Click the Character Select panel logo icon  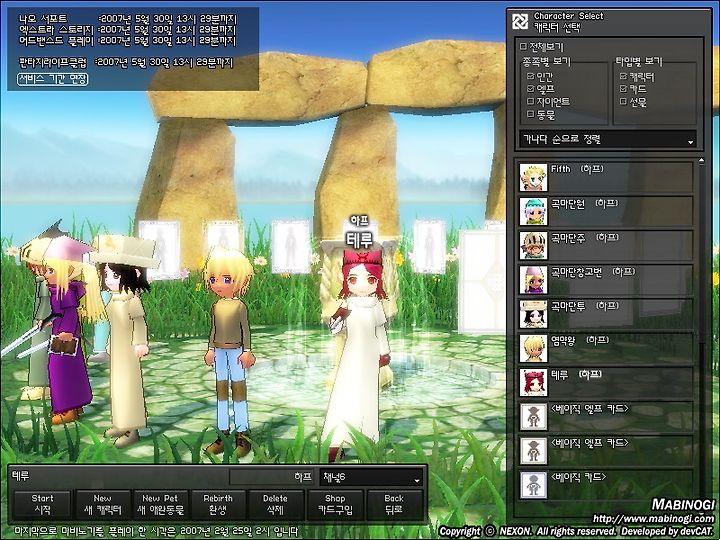[520, 21]
